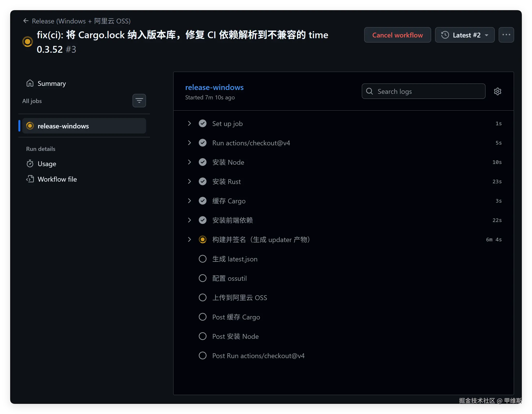This screenshot has width=532, height=414.
Task: Expand the Set up job step
Action: click(189, 124)
